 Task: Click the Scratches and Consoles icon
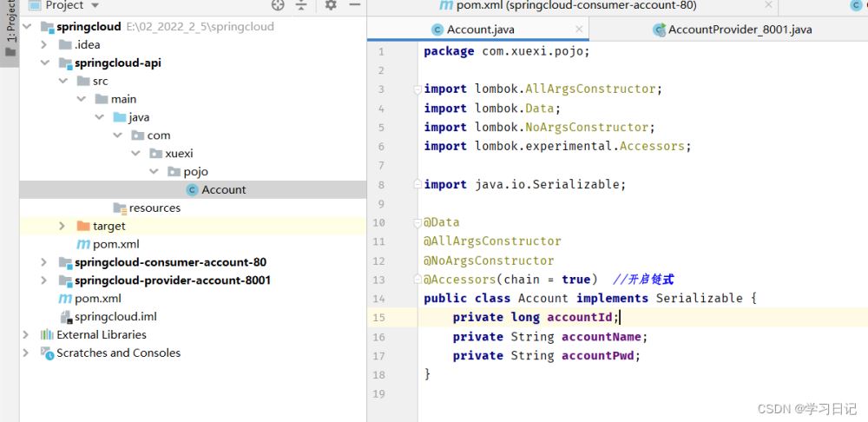point(47,353)
